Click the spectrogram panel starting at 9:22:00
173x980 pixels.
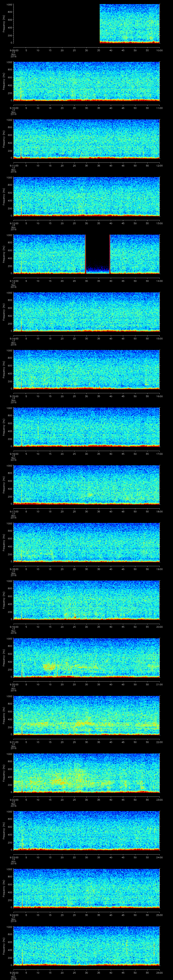[x=87, y=773]
